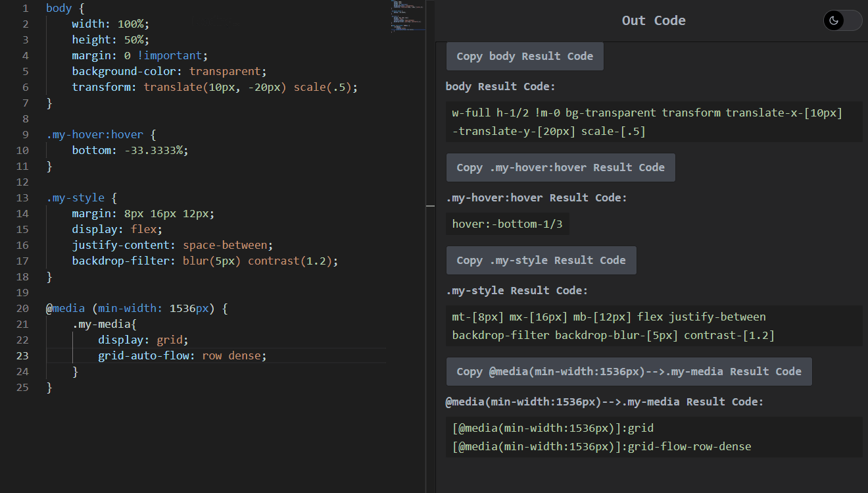The image size is (868, 493).
Task: Click the hover:-bottom-1/3 result snippet
Action: coord(507,224)
